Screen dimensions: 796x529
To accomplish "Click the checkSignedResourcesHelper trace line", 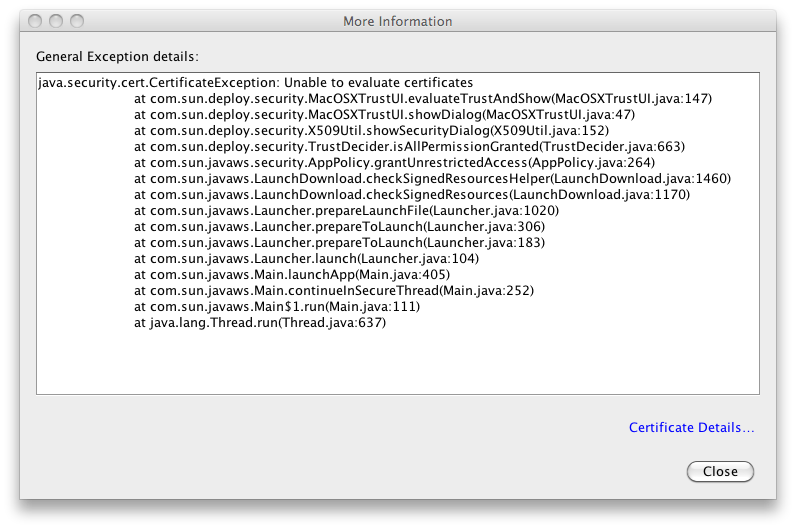I will tap(432, 179).
